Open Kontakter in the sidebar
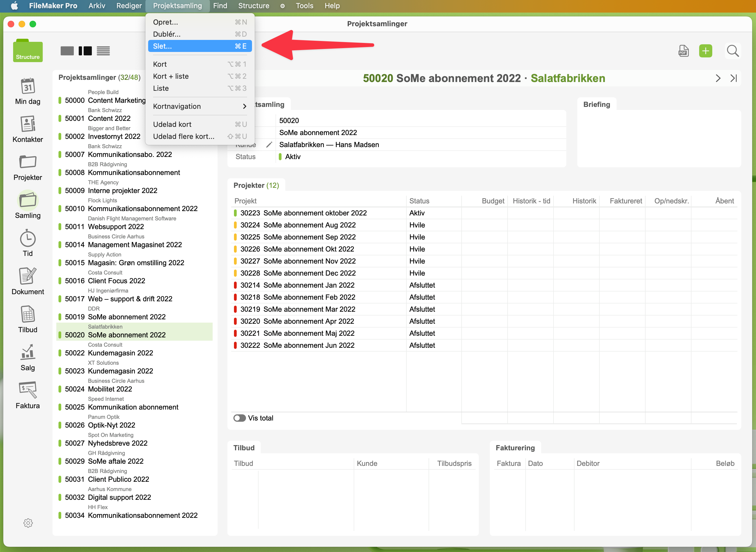 click(x=28, y=124)
